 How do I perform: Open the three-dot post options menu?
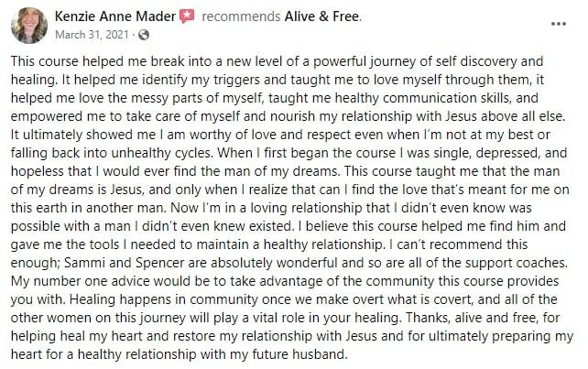click(559, 24)
